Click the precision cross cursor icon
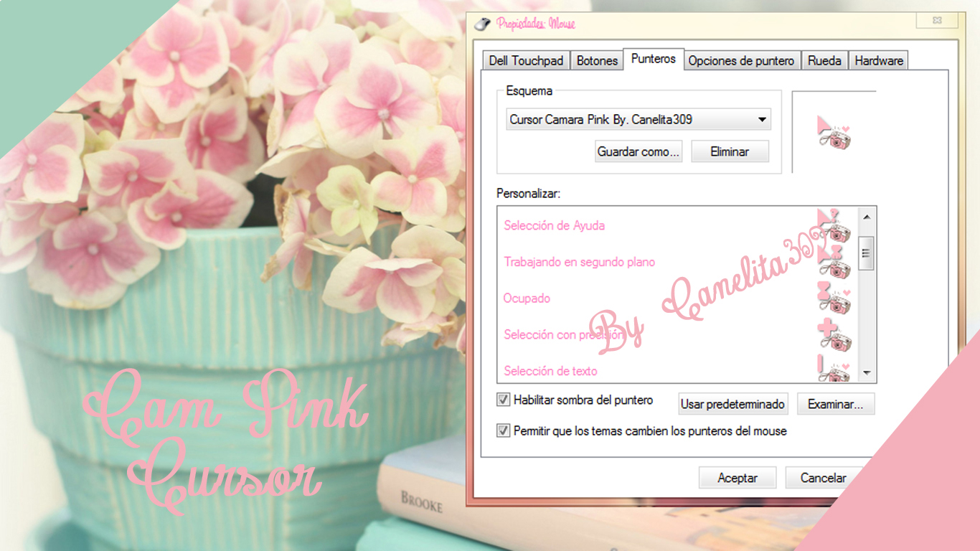Image resolution: width=980 pixels, height=551 pixels. (834, 334)
